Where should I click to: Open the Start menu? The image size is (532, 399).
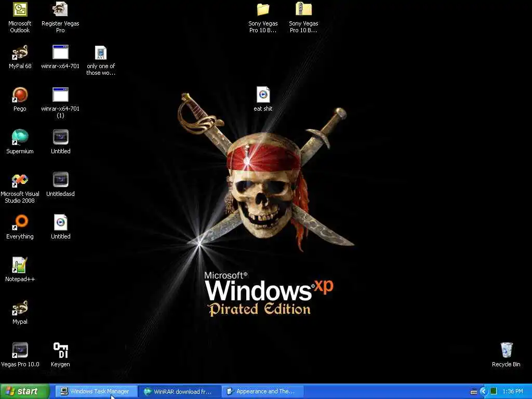tap(25, 391)
